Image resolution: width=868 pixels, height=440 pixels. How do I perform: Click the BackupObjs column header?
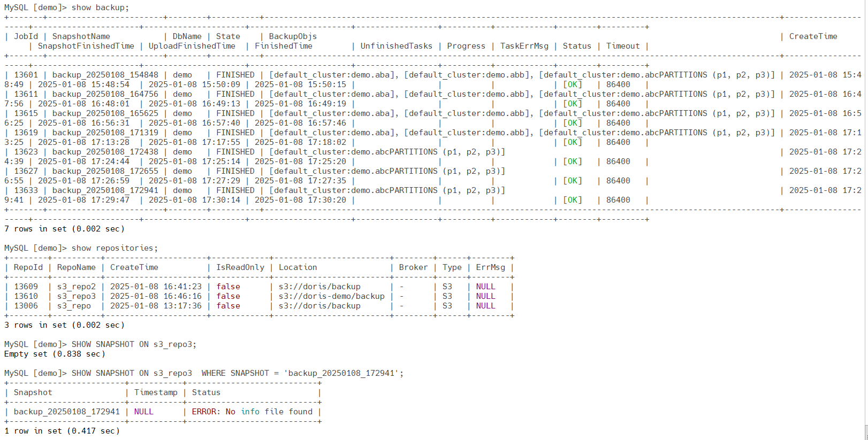[x=293, y=36]
